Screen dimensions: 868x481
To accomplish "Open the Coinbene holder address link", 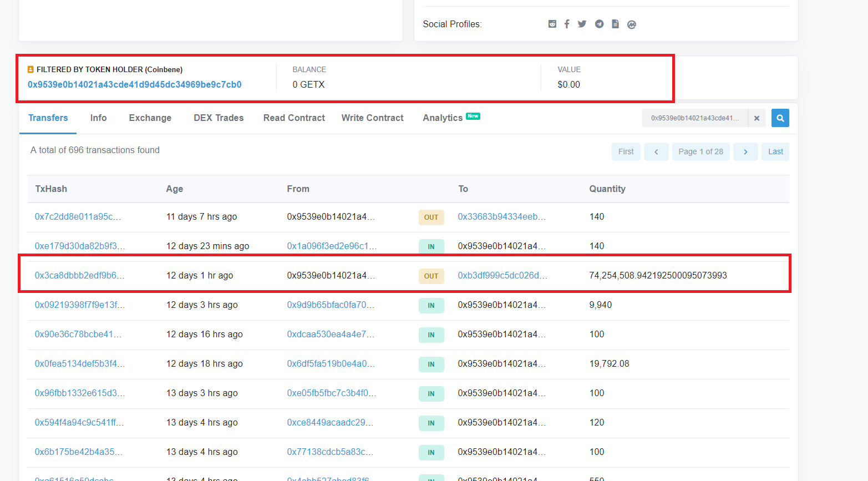I will 134,85.
